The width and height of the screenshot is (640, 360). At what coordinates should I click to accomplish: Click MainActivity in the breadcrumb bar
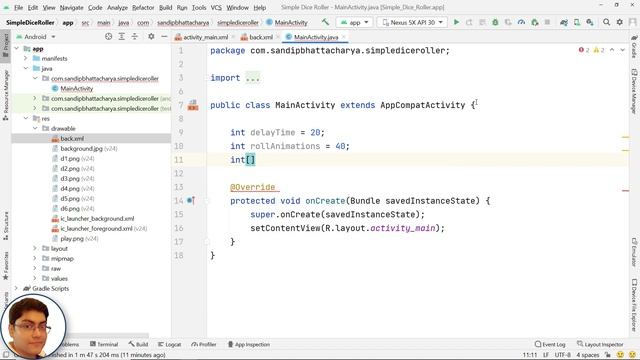pyautogui.click(x=287, y=22)
